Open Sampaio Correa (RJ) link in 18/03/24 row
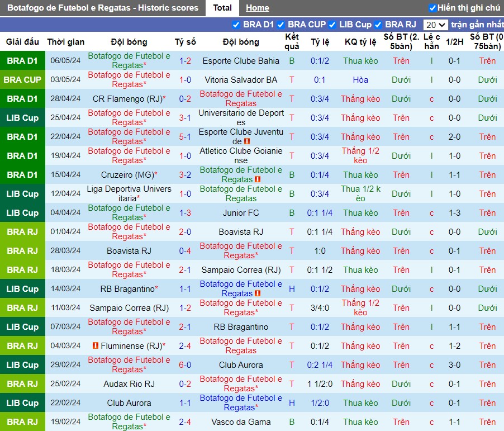The width and height of the screenshot is (504, 431). tap(241, 270)
